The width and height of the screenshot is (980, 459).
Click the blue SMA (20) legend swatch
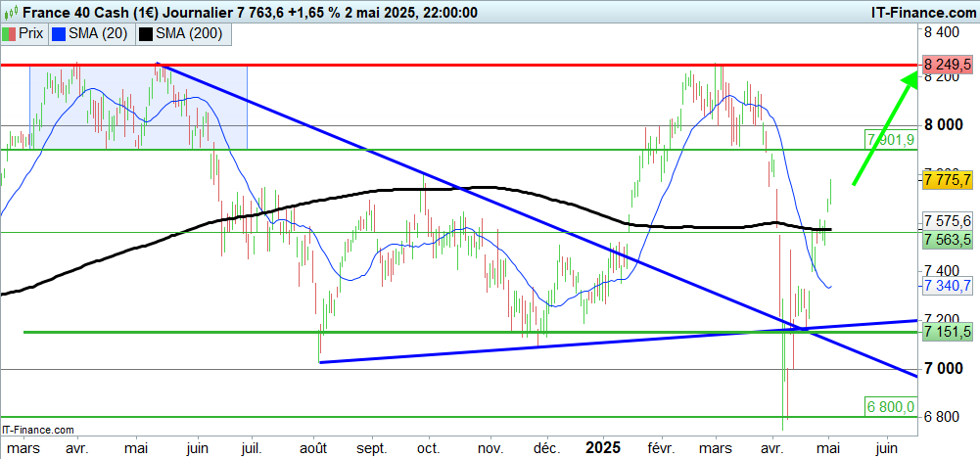[57, 33]
